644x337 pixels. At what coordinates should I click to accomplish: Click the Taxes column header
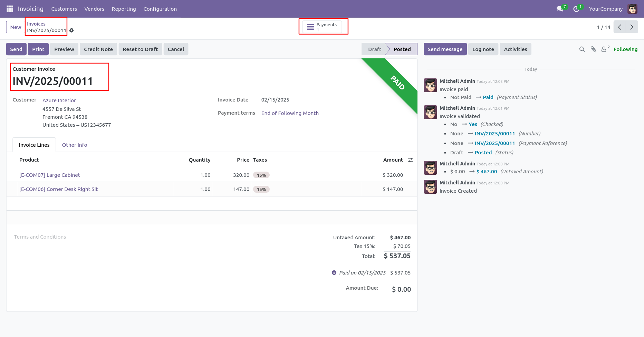point(260,160)
